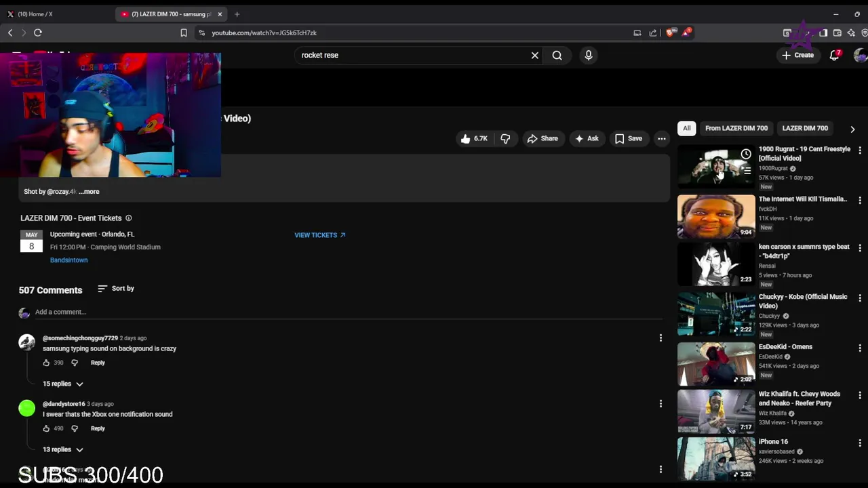Reply to the Xbox one notification comment

coord(98,428)
